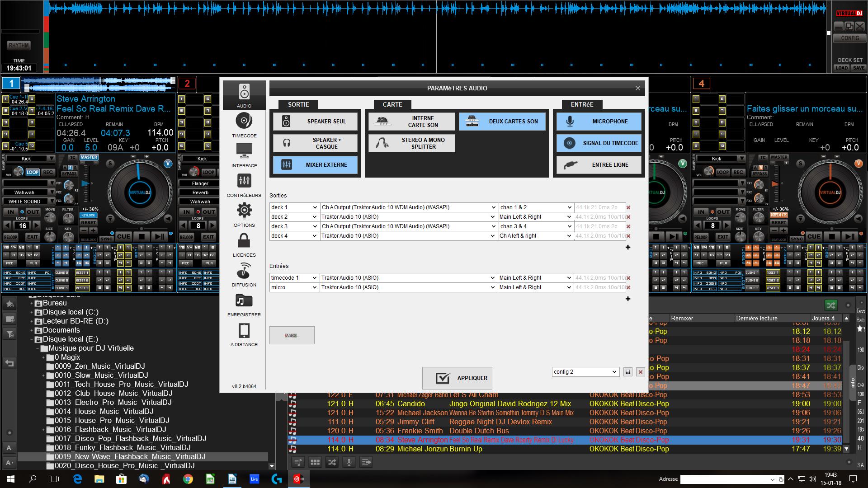Click the DECK SET LOAD button

click(841, 68)
